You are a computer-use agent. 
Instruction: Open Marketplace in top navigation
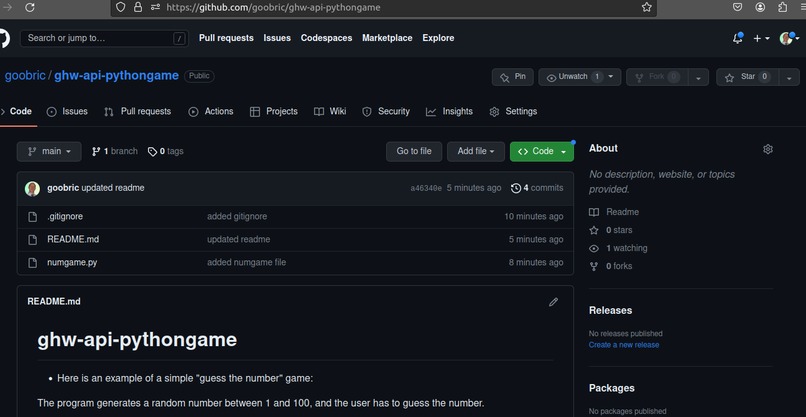pyautogui.click(x=387, y=38)
